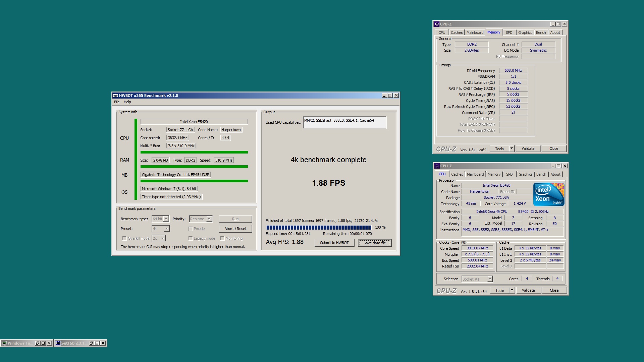Image resolution: width=644 pixels, height=362 pixels.
Task: Click the Timer type not detected field
Action: (171, 197)
